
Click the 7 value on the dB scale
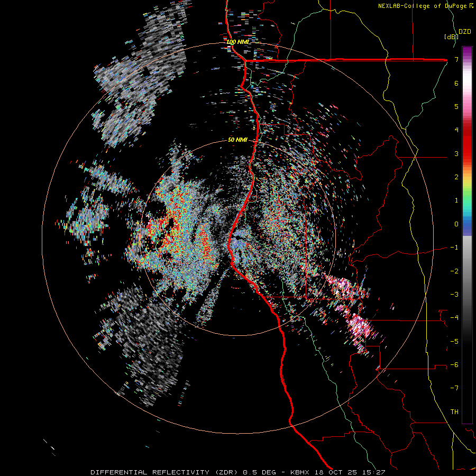[x=456, y=59]
